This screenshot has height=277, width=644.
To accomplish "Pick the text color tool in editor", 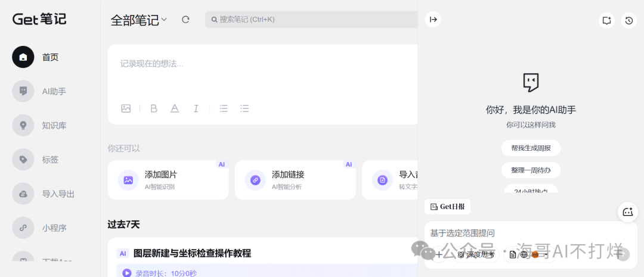I will point(175,108).
